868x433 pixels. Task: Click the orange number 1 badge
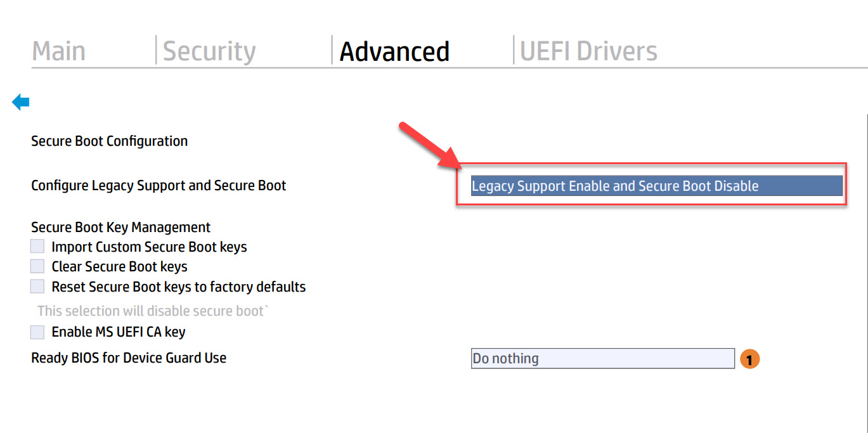click(749, 359)
